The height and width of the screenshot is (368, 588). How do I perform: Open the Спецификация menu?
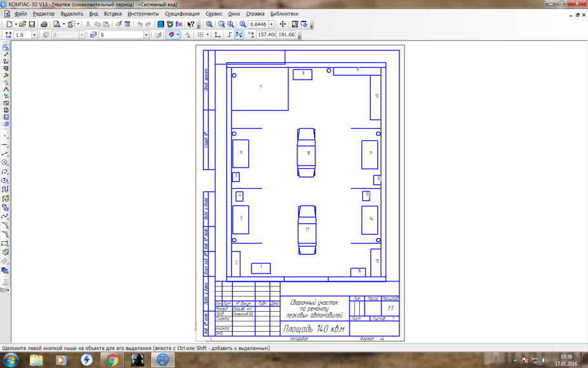point(182,14)
